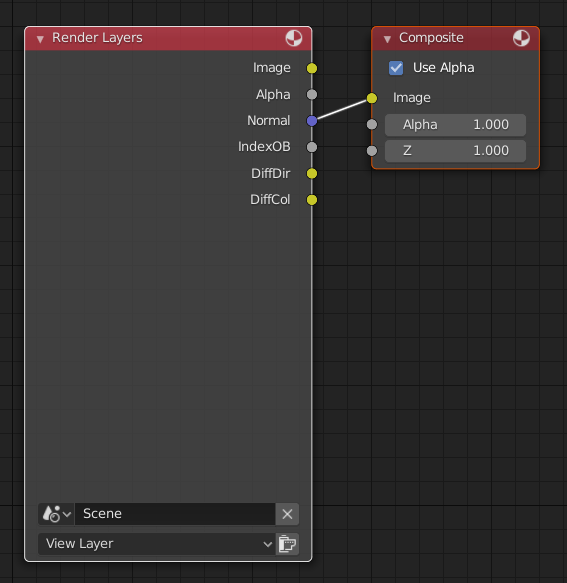Image resolution: width=567 pixels, height=583 pixels.
Task: Click render active scene icon next to View Layer
Action: pyautogui.click(x=287, y=544)
